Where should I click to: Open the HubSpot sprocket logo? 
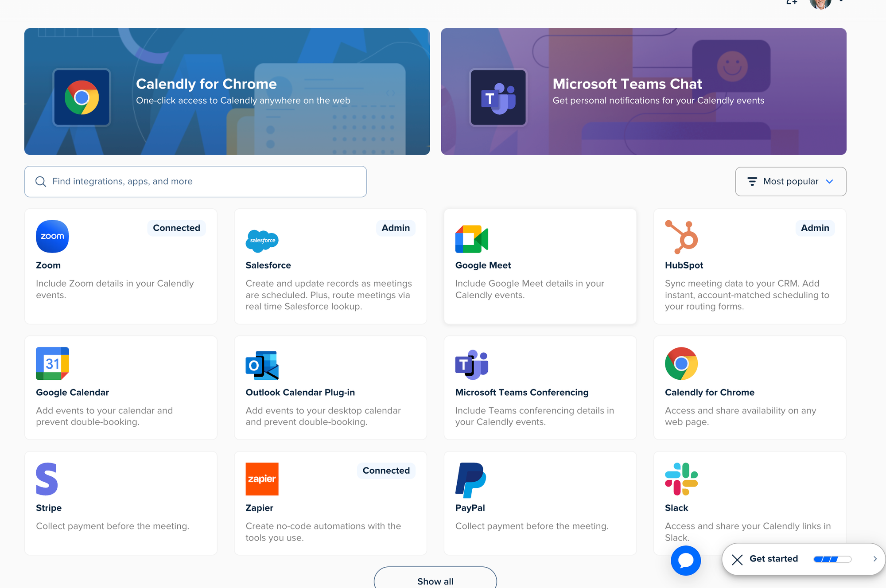[681, 237]
